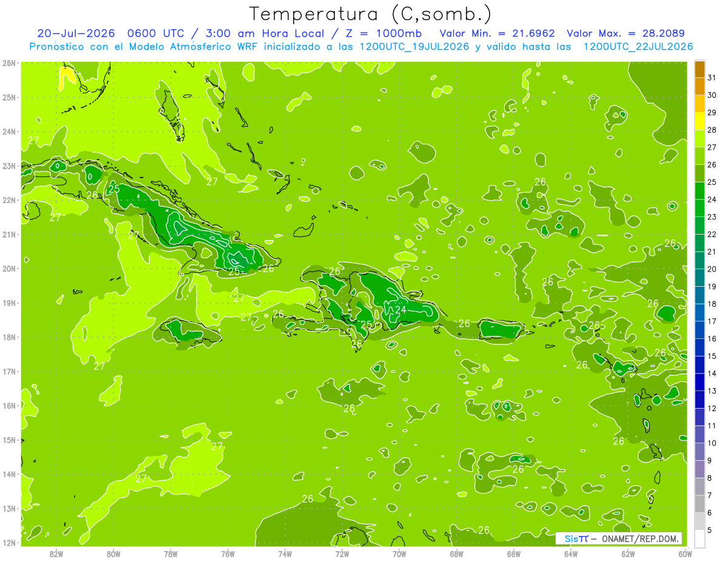Click the '60W' longitude axis label
728x562 pixels.
685,554
